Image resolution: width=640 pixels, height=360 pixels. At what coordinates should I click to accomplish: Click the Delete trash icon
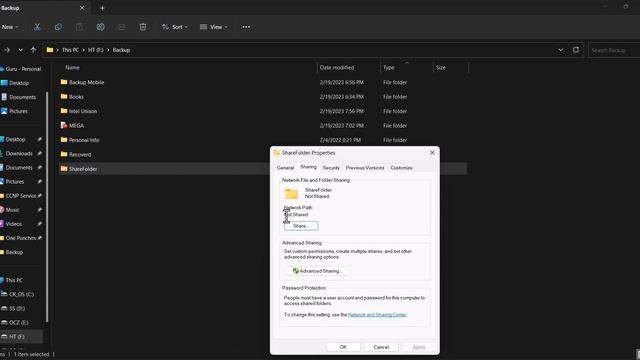tap(142, 27)
